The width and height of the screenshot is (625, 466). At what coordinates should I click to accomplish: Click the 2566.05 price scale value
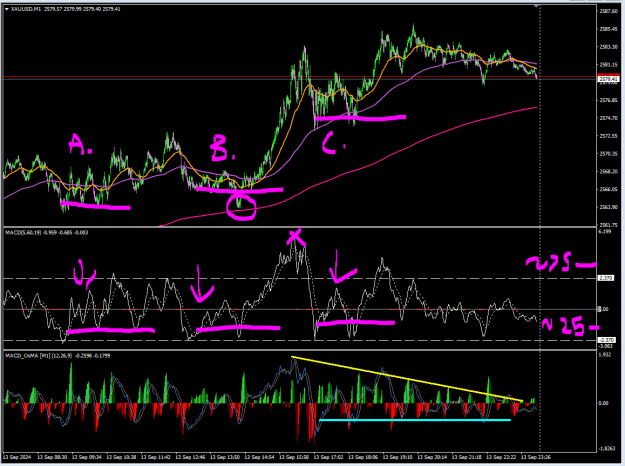coord(608,189)
